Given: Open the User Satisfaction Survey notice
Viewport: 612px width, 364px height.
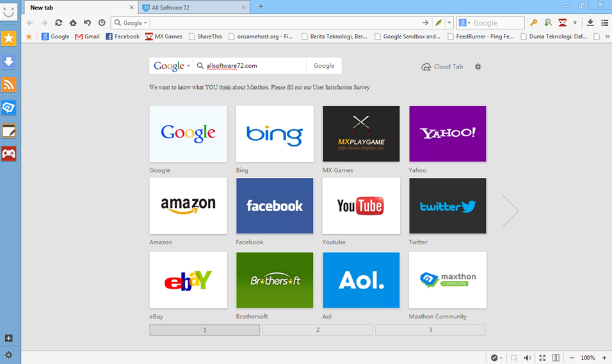Looking at the screenshot, I should (x=259, y=88).
